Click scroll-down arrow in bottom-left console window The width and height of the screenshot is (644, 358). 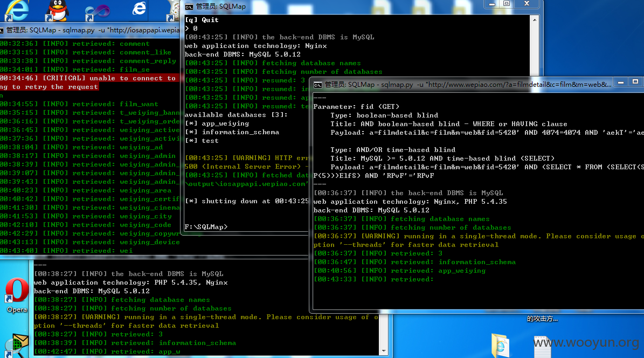[x=384, y=351]
